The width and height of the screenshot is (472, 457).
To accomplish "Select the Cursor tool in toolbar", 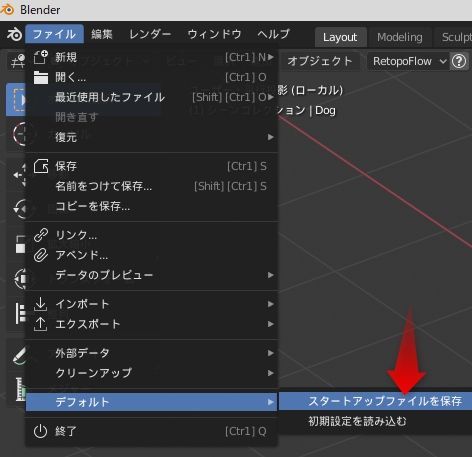I will click(18, 134).
